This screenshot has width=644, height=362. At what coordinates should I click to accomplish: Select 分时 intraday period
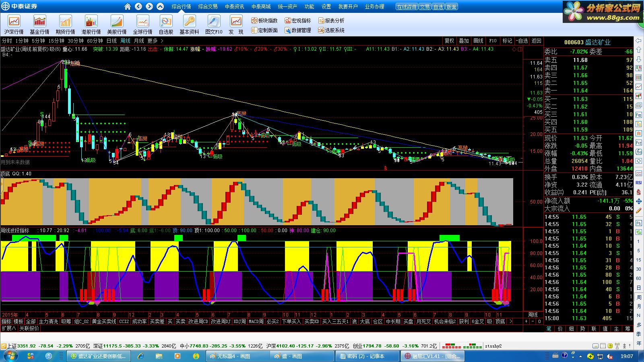[7, 41]
